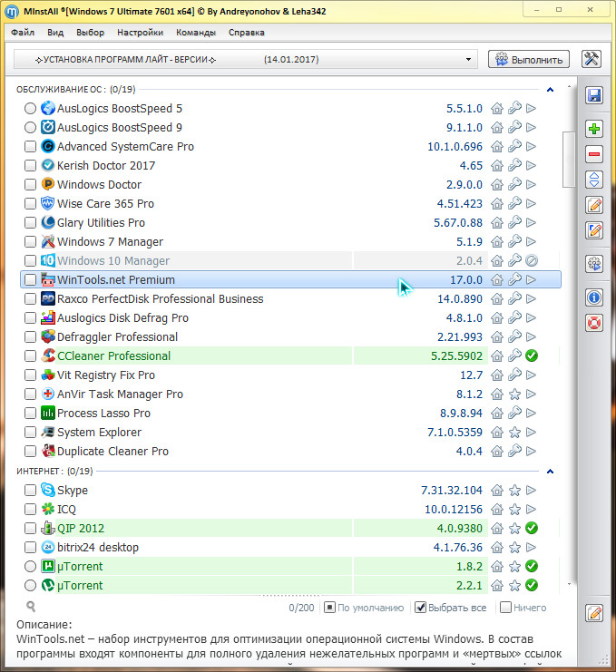The height and width of the screenshot is (672, 616).
Task: Click the Vit Registry Fix Pro name
Action: pyautogui.click(x=106, y=375)
